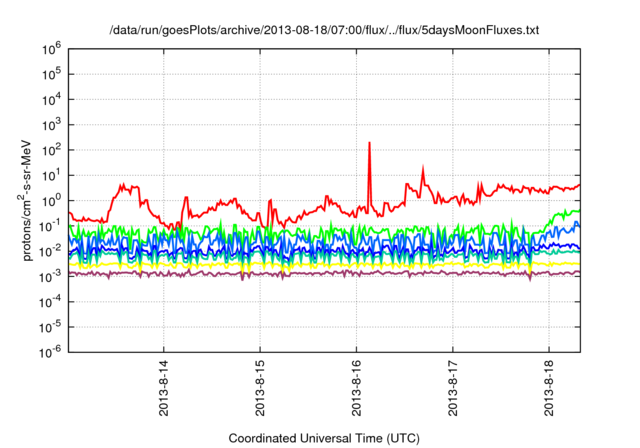Click the 10^2 y-axis tick label
The image size is (640, 448).
(x=51, y=151)
